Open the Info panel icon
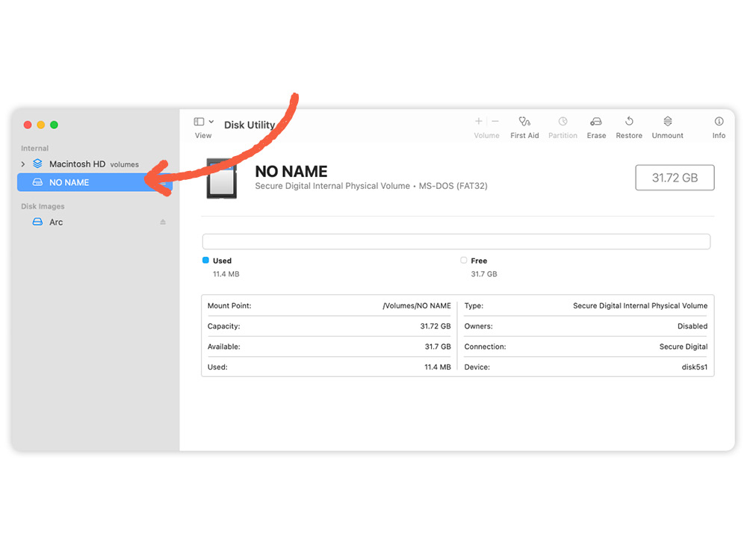Viewport: 747px width, 560px height. click(x=719, y=122)
